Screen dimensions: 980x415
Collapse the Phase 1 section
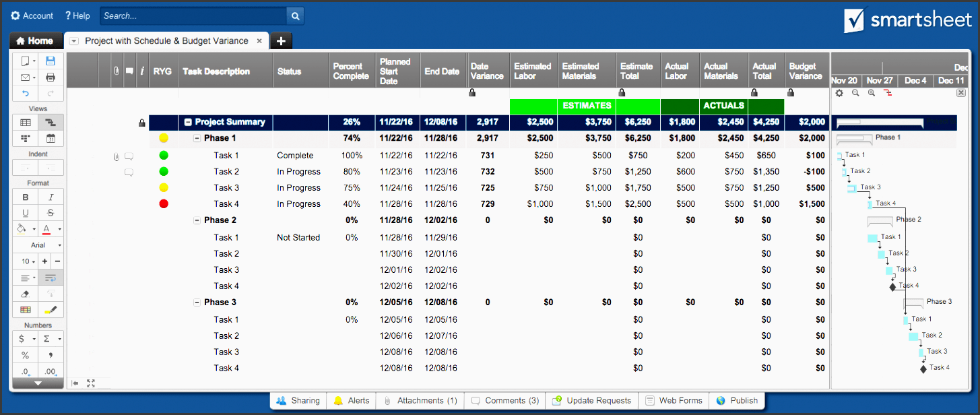197,138
